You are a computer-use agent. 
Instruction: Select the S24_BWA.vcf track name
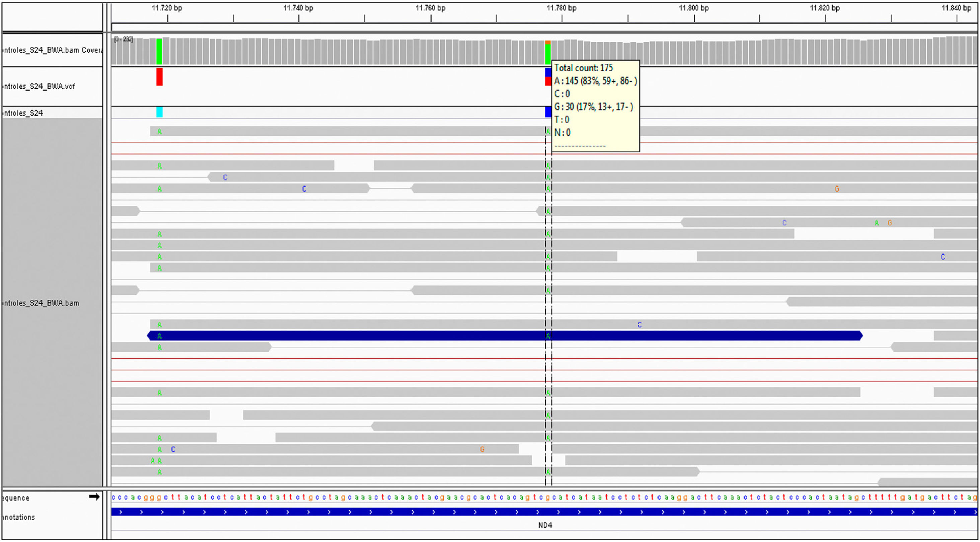coord(39,86)
